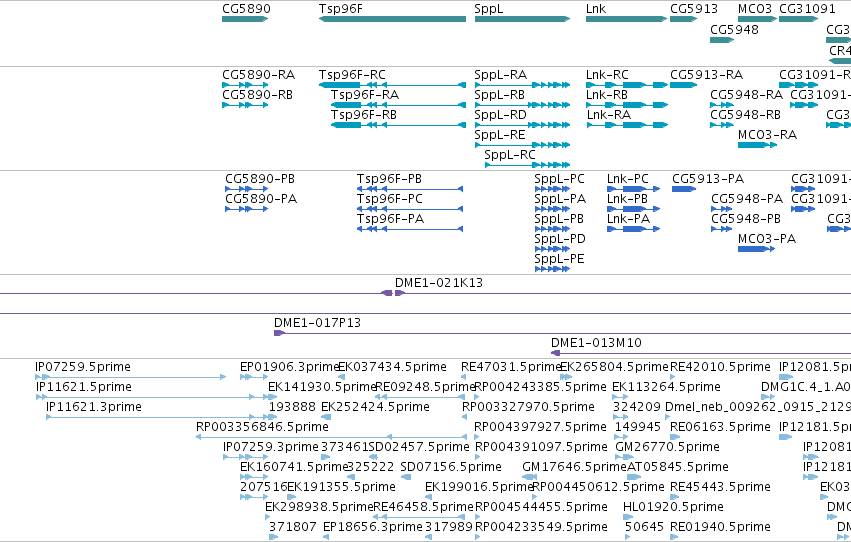Click protein SppL-PB

(552, 229)
